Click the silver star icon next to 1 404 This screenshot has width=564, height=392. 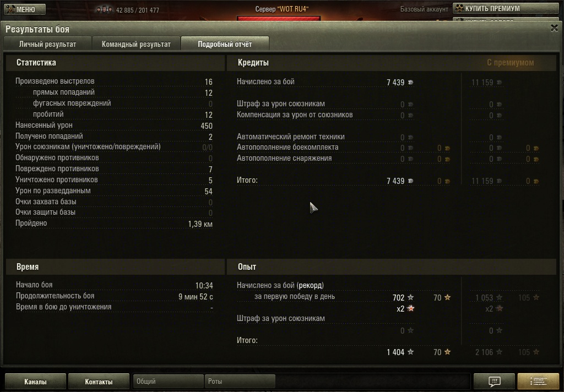pyautogui.click(x=410, y=352)
